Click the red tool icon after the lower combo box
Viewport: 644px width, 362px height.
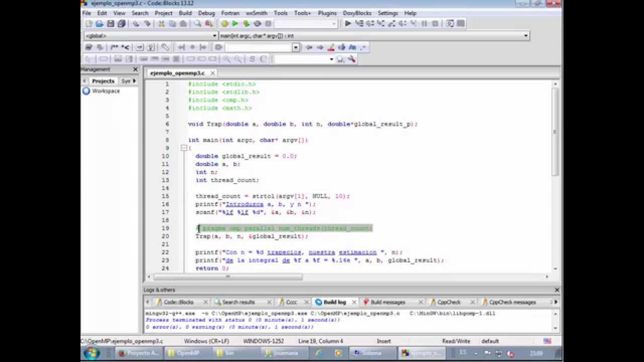pos(352,59)
